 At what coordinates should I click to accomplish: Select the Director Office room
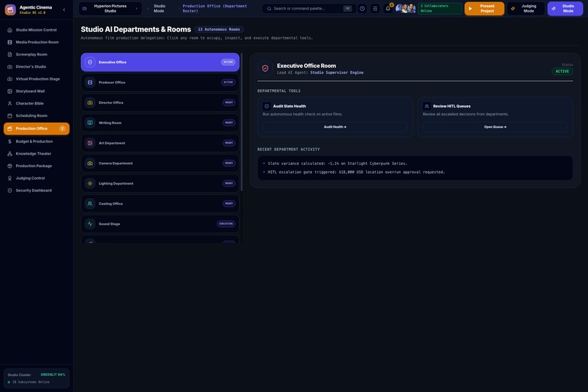click(160, 103)
